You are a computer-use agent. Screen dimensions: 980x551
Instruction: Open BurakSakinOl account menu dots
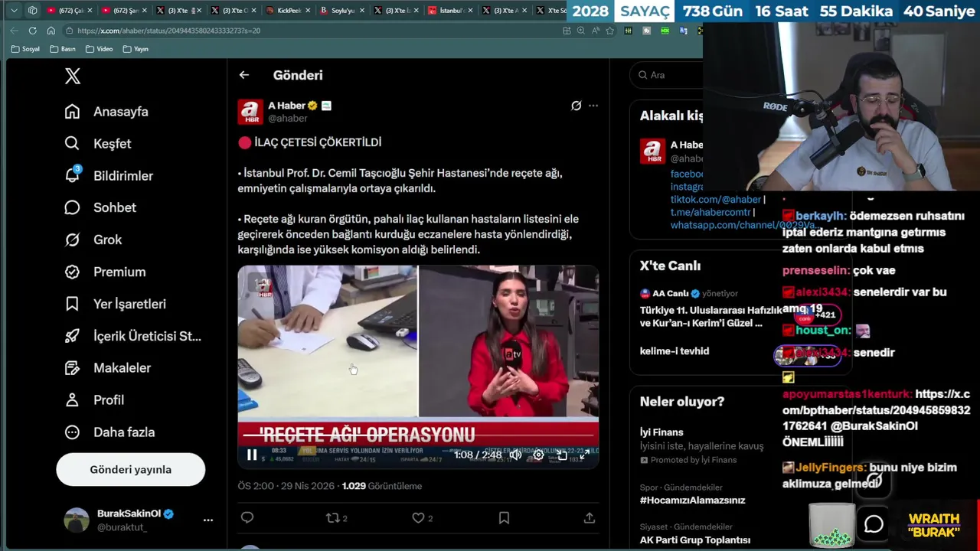(x=207, y=520)
